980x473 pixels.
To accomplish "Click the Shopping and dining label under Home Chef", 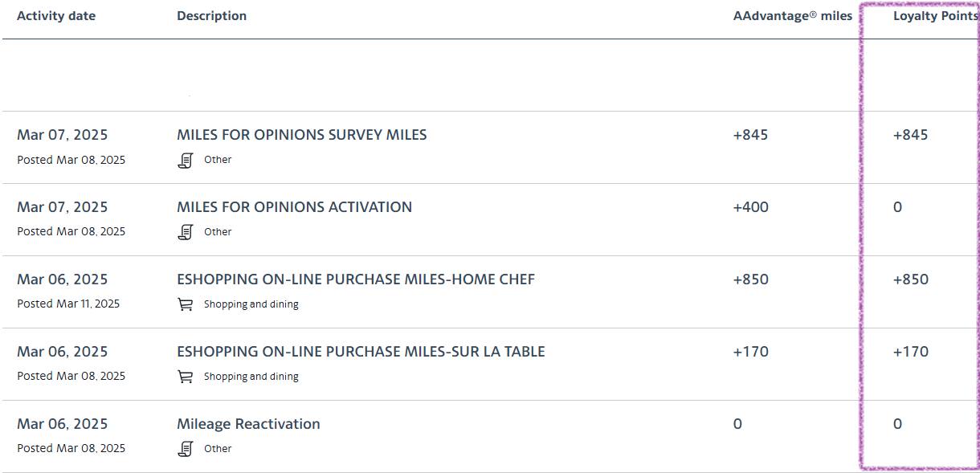I will click(251, 304).
